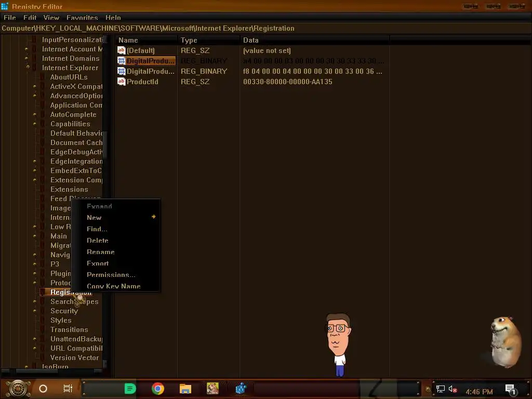Select the Styles key

tap(61, 320)
